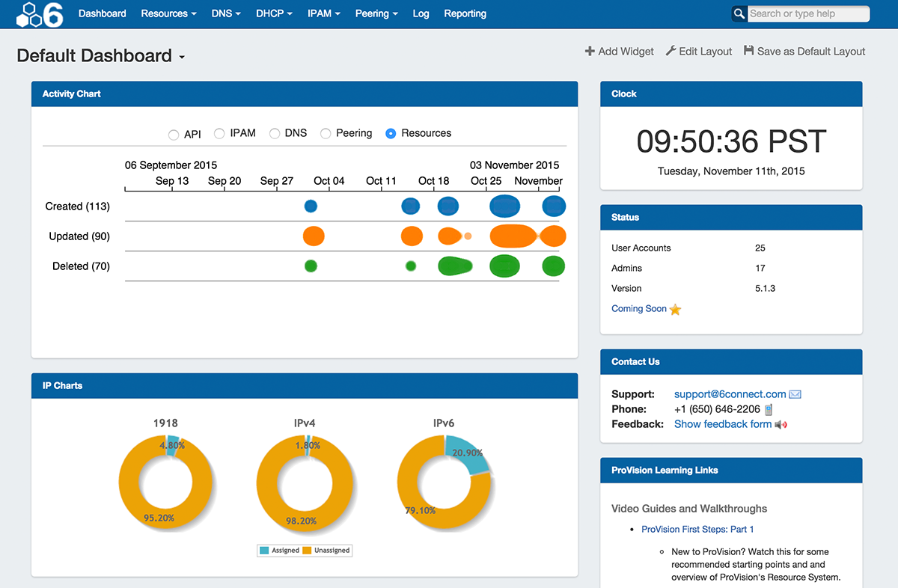Image resolution: width=898 pixels, height=588 pixels.
Task: Click the Add Widget plus icon
Action: click(x=590, y=52)
